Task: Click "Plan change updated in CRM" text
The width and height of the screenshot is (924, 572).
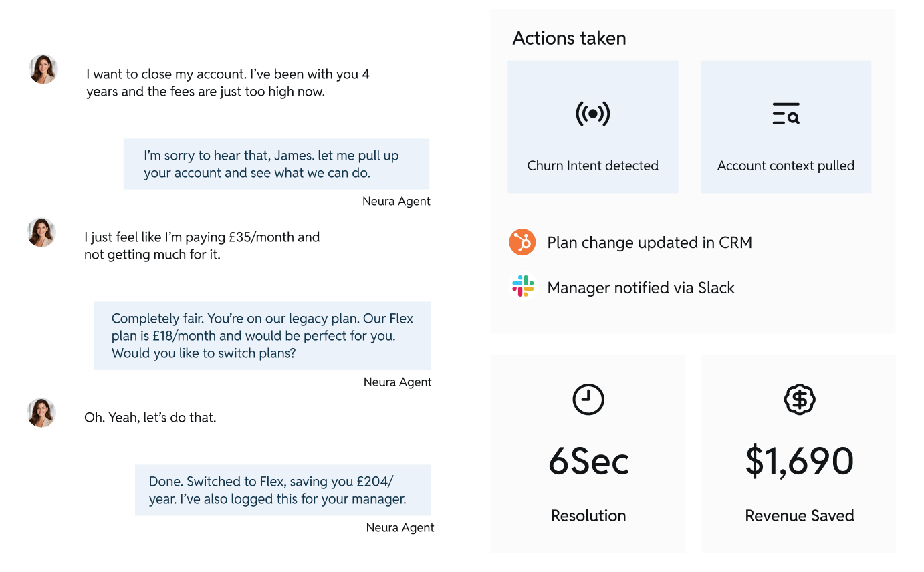Action: point(649,243)
